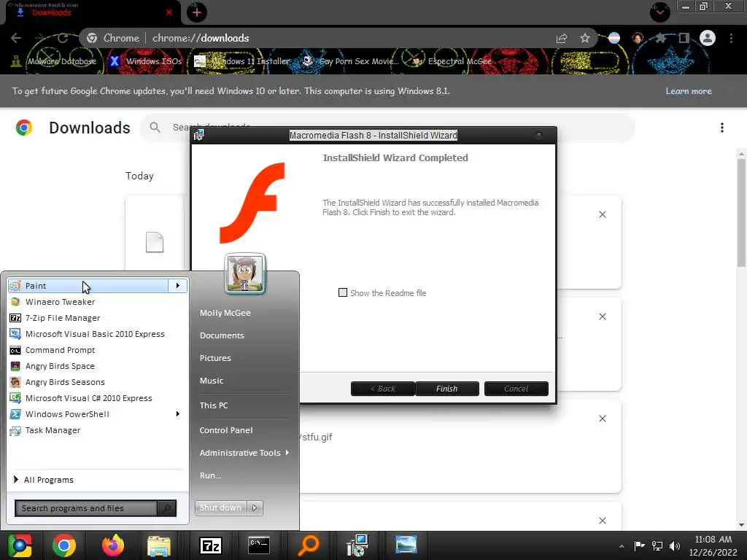Open Control Panel

(x=226, y=430)
